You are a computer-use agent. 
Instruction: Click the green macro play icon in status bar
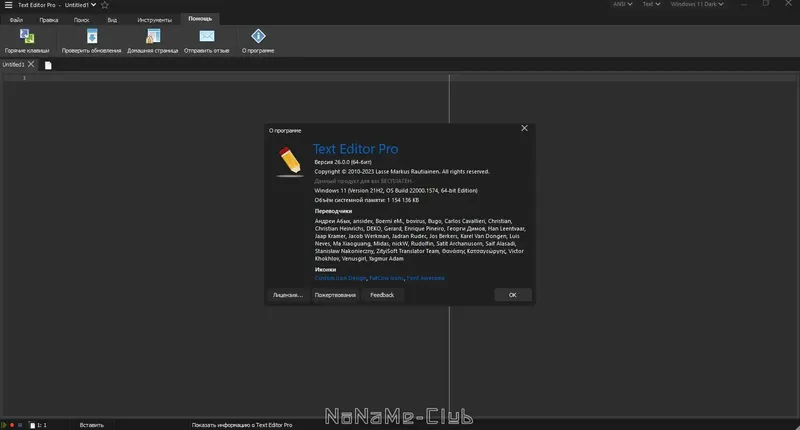coord(4,425)
